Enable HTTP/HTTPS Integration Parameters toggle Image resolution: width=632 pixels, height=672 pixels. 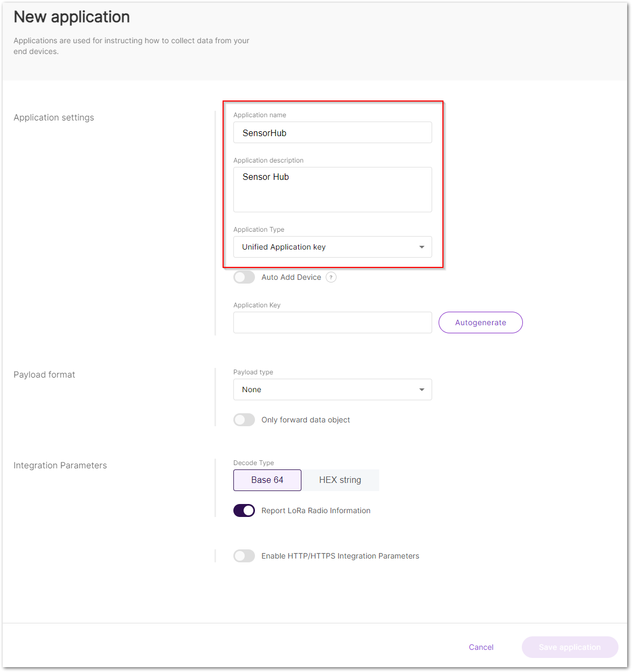(244, 556)
